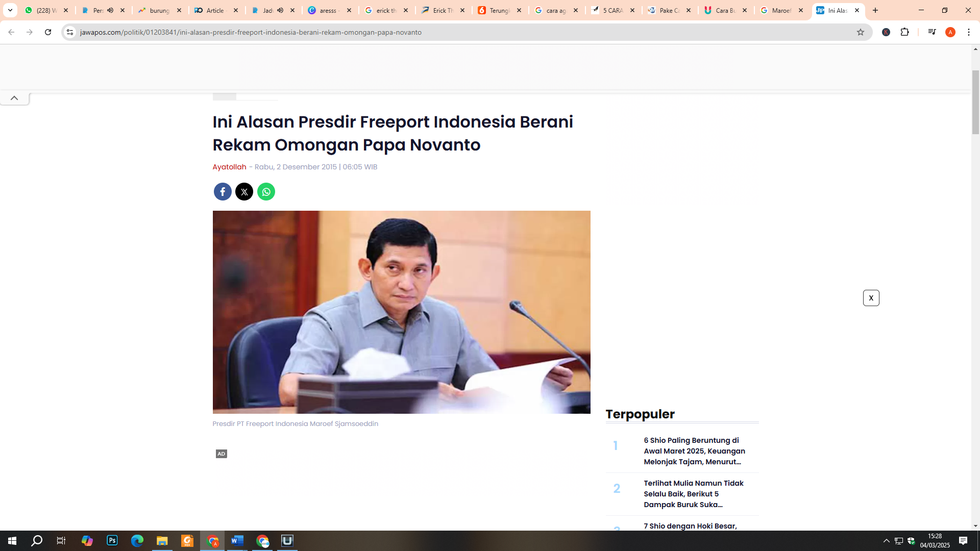980x551 pixels.
Task: Click the dark K extension icon
Action: click(x=886, y=32)
